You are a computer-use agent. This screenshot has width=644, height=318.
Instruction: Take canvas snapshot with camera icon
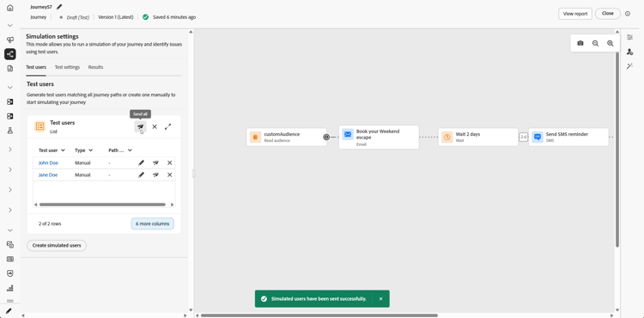(x=580, y=43)
